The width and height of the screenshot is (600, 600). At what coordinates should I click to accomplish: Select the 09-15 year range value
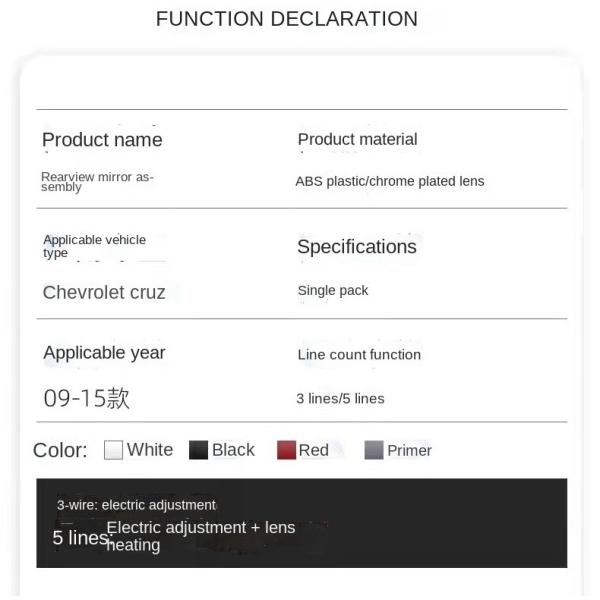coord(87,398)
